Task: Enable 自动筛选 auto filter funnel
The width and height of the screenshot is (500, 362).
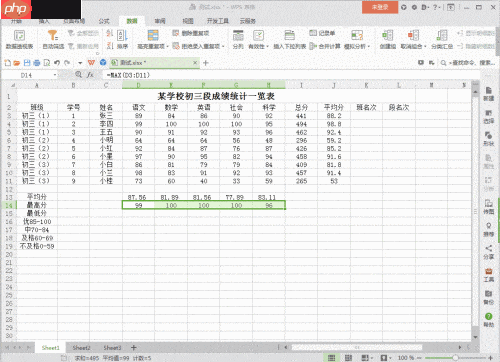Action: click(x=53, y=39)
